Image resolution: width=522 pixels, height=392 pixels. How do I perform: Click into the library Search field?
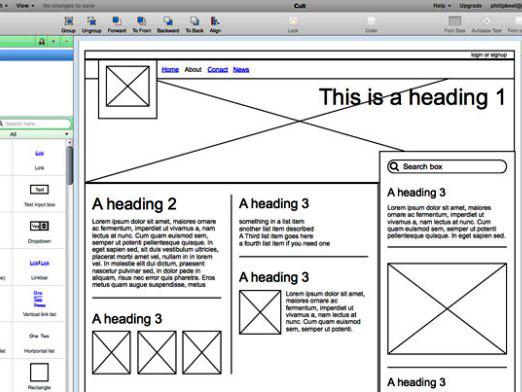pyautogui.click(x=36, y=124)
